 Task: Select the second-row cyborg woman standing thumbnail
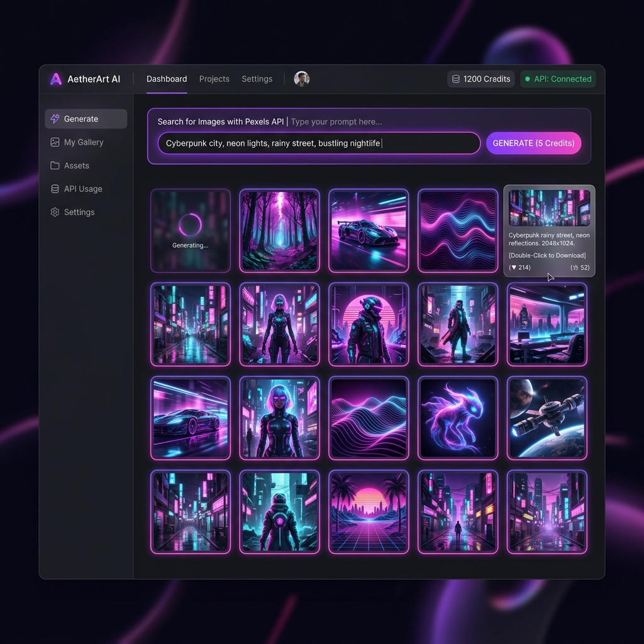click(280, 324)
